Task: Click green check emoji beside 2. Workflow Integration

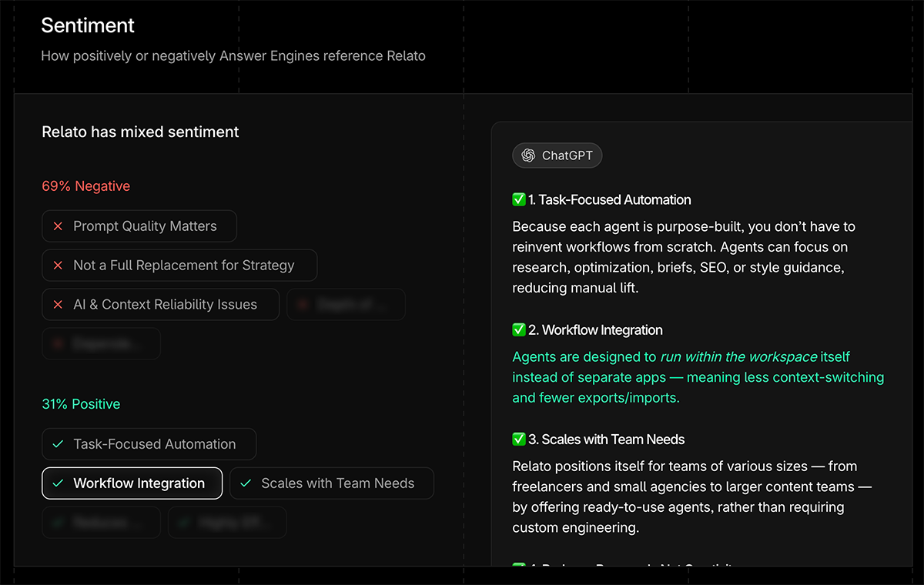Action: (519, 329)
